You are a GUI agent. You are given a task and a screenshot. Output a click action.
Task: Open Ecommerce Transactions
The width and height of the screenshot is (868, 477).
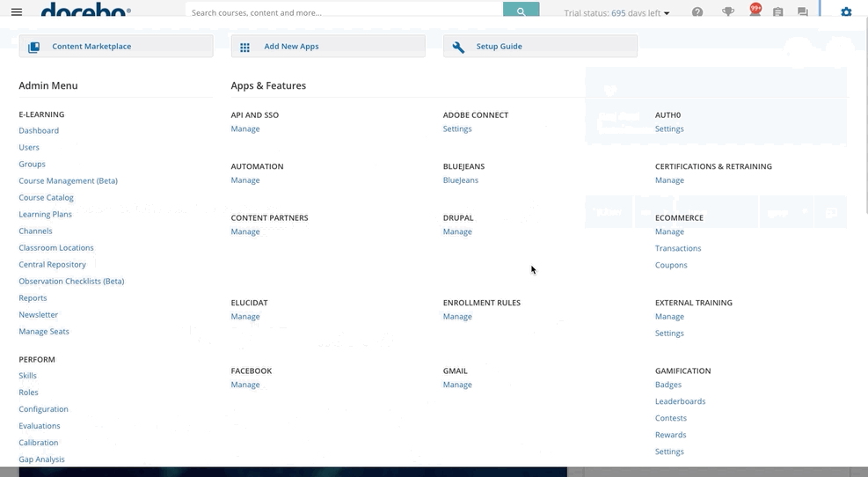pos(678,248)
